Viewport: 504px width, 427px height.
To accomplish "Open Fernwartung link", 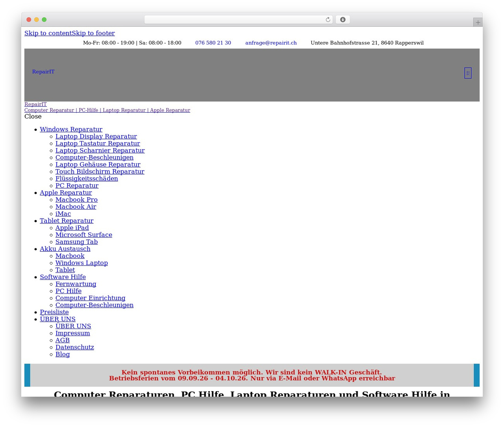I will [x=76, y=284].
